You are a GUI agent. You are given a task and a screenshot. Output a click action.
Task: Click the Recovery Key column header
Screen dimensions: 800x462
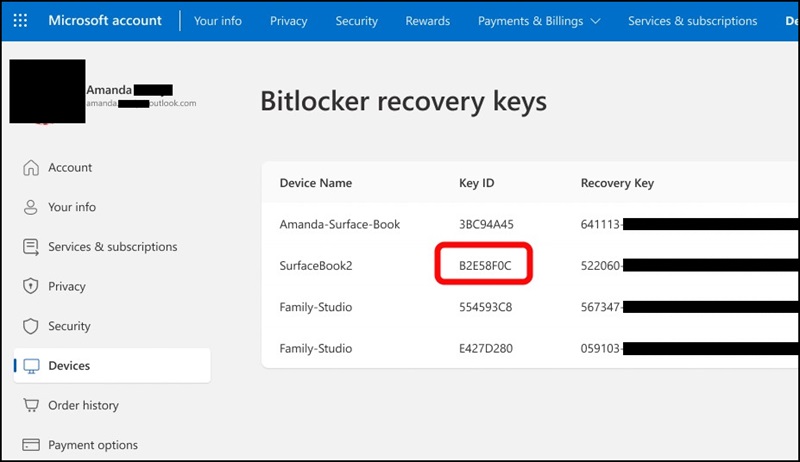point(617,183)
